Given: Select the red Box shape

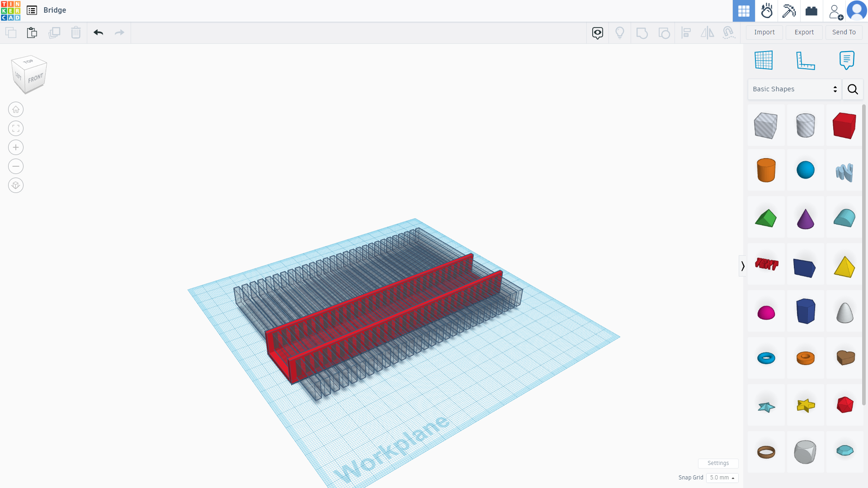Looking at the screenshot, I should tap(844, 125).
